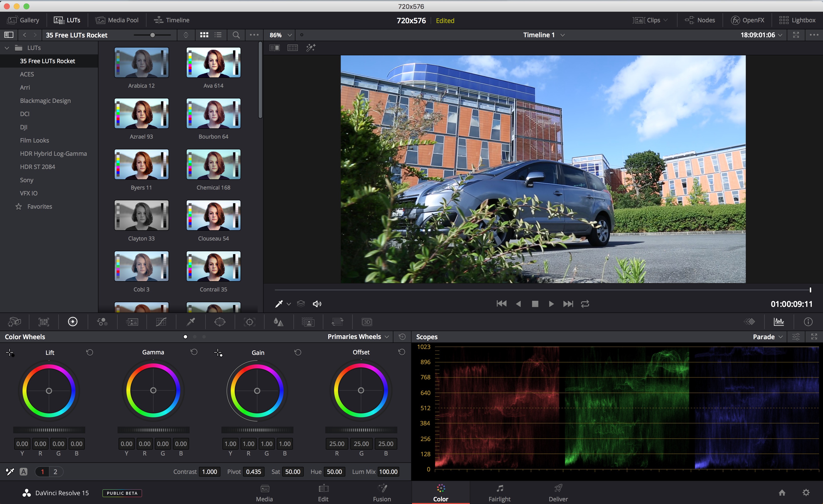Viewport: 823px width, 504px height.
Task: Select the ACES LUT category
Action: coord(27,74)
